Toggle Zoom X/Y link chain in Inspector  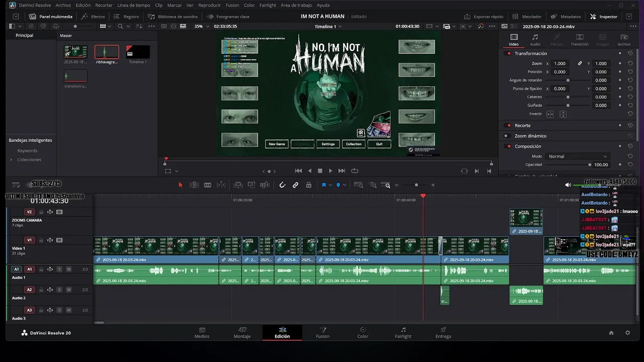[x=580, y=63]
